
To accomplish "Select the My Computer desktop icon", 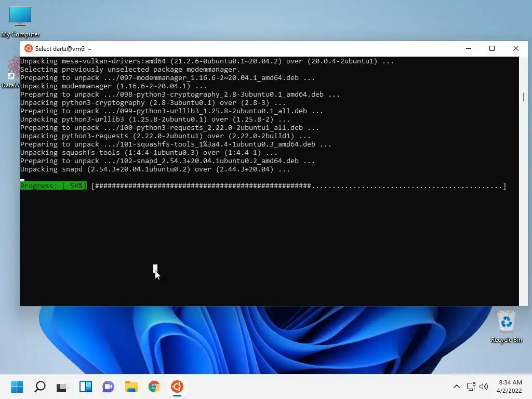I will [20, 22].
